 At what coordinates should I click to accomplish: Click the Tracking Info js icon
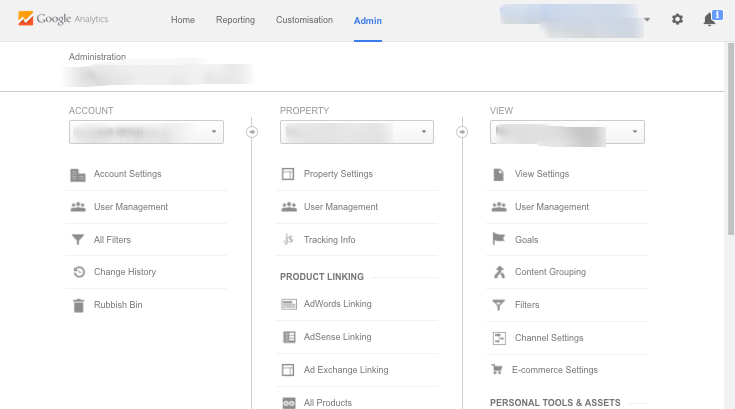pyautogui.click(x=288, y=240)
